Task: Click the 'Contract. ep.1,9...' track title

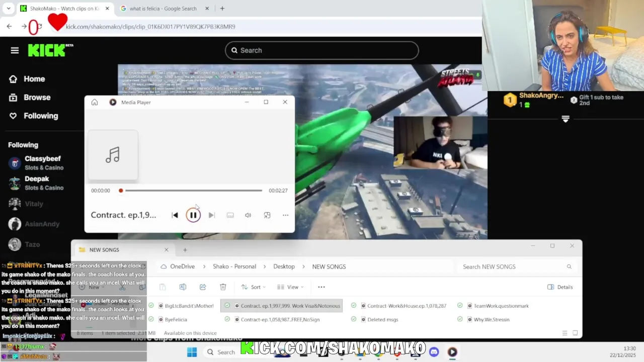Action: (123, 215)
